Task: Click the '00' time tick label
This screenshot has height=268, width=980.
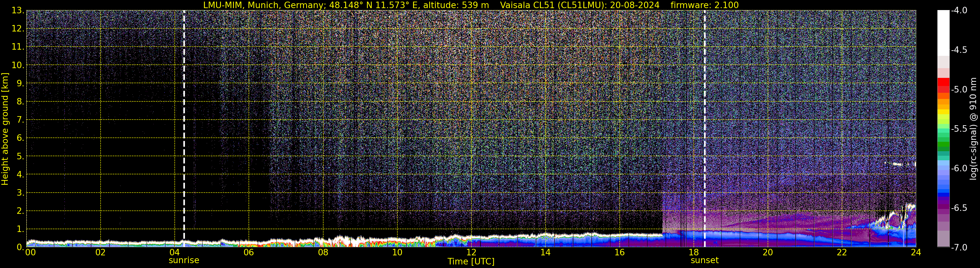Action: tap(31, 252)
